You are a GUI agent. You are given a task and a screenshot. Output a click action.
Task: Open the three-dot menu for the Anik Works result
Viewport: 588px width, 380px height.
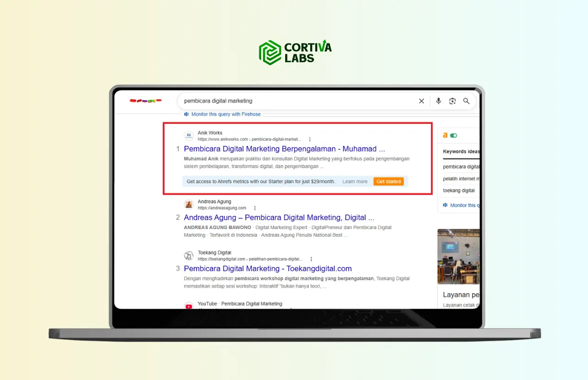310,139
